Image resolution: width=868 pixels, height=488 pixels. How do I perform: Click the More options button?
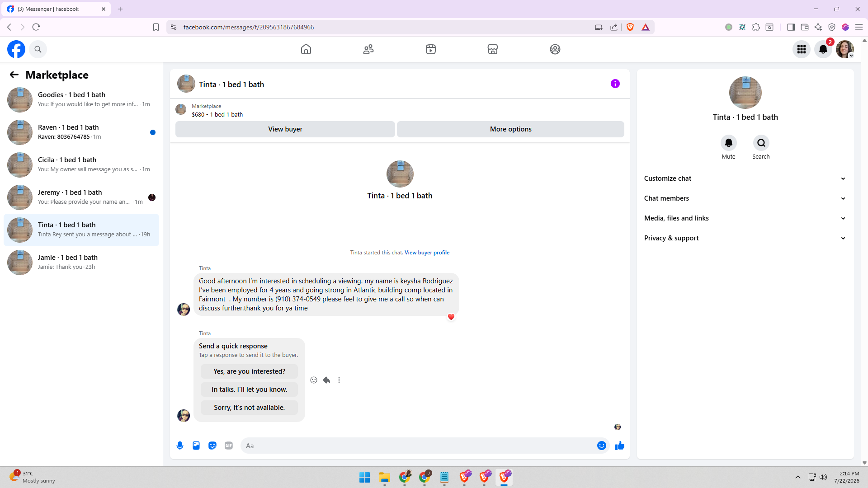[511, 129]
